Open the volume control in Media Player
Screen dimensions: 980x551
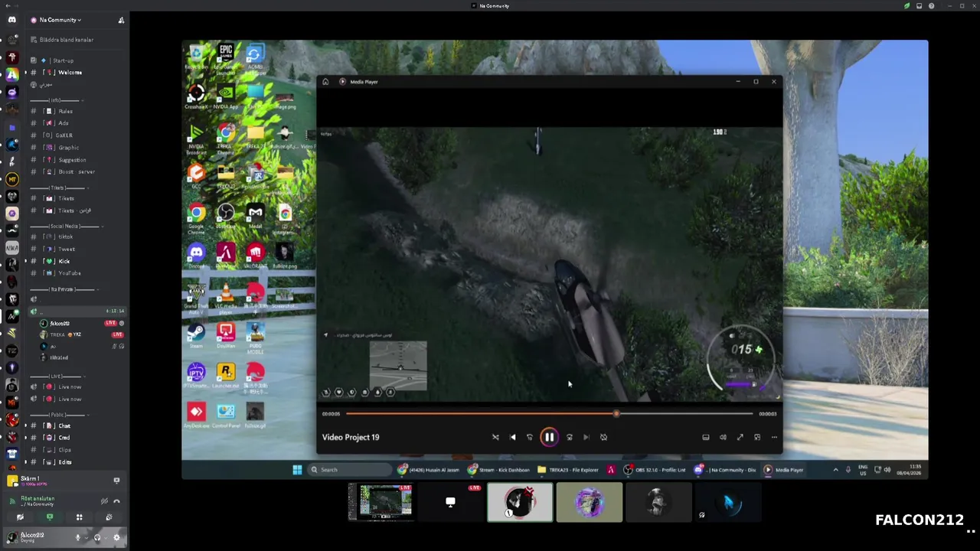click(723, 437)
